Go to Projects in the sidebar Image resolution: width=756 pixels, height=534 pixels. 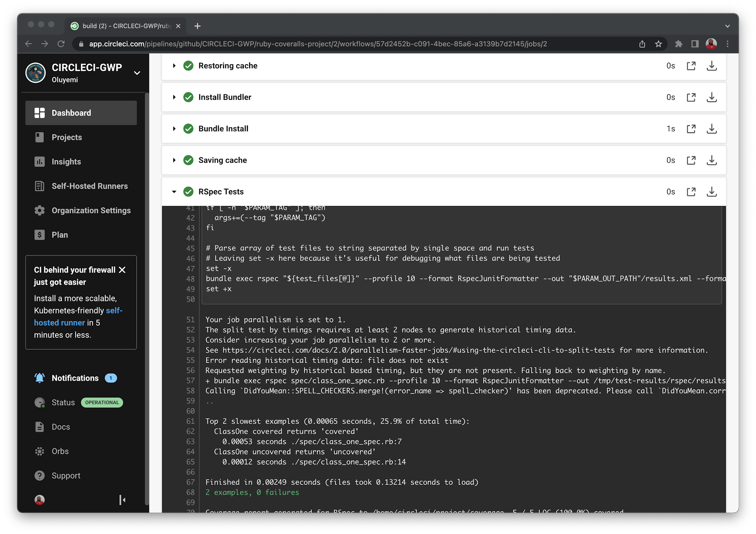tap(67, 137)
